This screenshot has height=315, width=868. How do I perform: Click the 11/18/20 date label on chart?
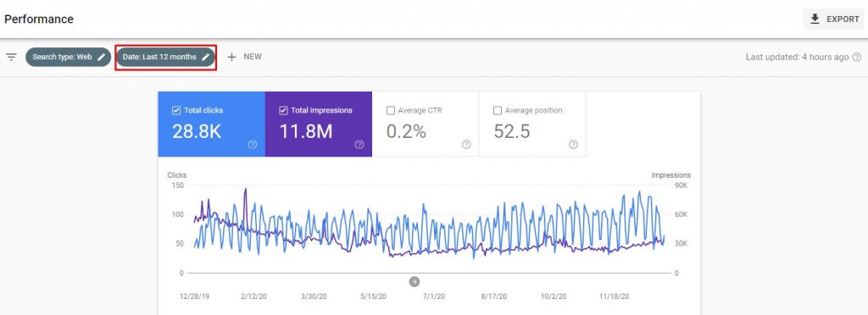pyautogui.click(x=614, y=296)
